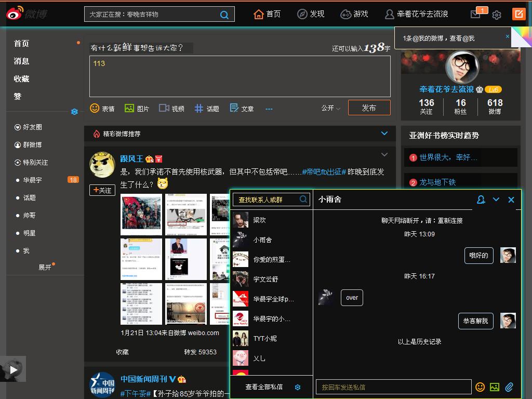Open the 首页 home tab in top navigation
The image size is (532, 399).
[267, 14]
